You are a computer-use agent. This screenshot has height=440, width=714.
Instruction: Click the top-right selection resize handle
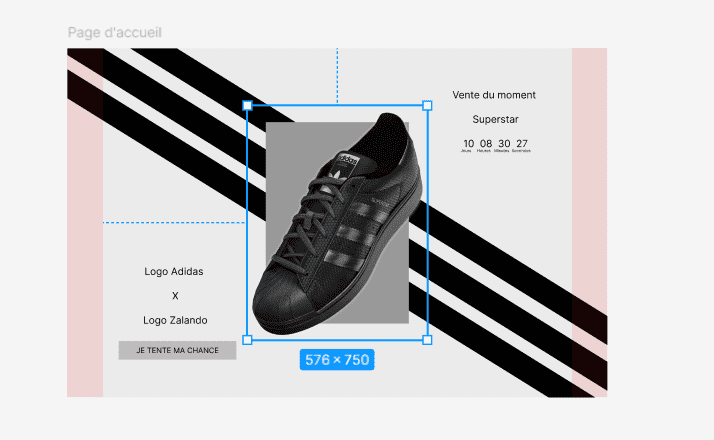click(427, 106)
